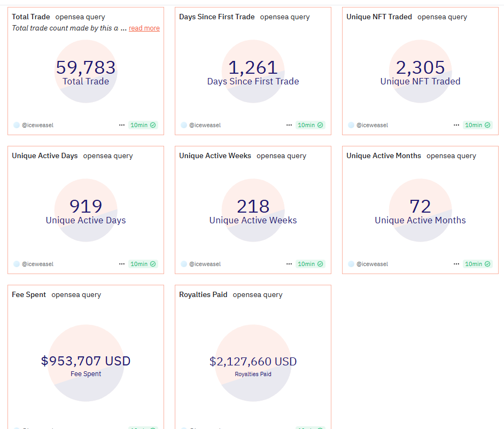Viewport: 504px width, 429px height.
Task: Click the $2,127,660 USD royalties value
Action: (253, 362)
